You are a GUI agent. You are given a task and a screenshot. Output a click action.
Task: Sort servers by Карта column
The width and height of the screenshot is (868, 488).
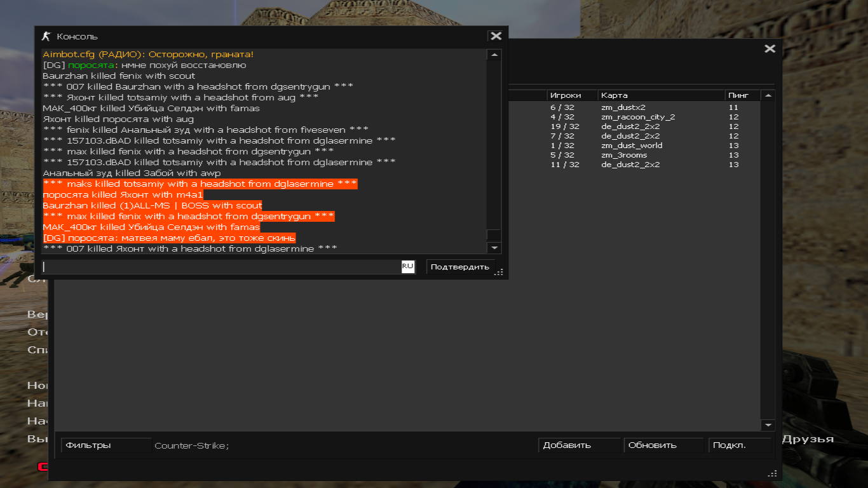pyautogui.click(x=661, y=95)
